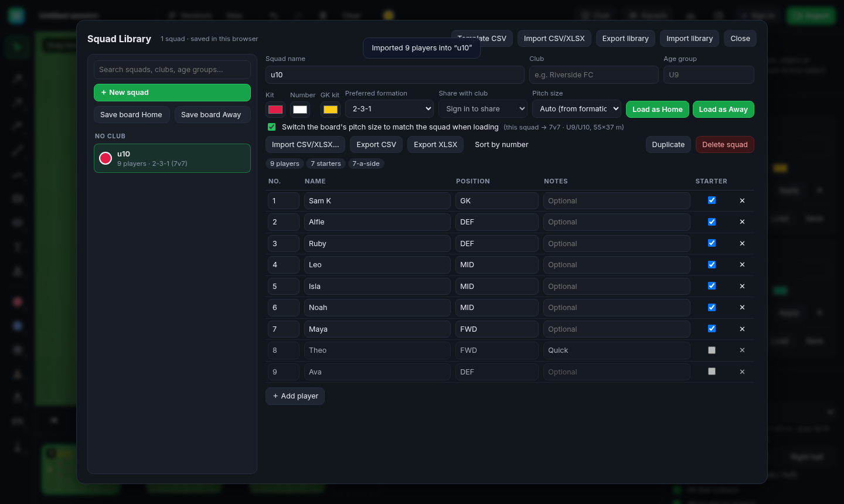The height and width of the screenshot is (504, 844).
Task: Remove Sam K with the × icon
Action: (742, 200)
